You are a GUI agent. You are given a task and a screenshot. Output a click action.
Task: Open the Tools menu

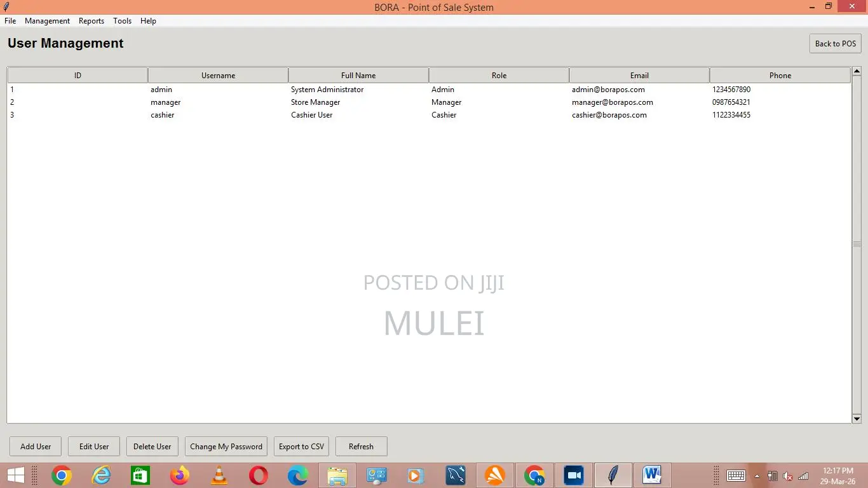tap(122, 21)
